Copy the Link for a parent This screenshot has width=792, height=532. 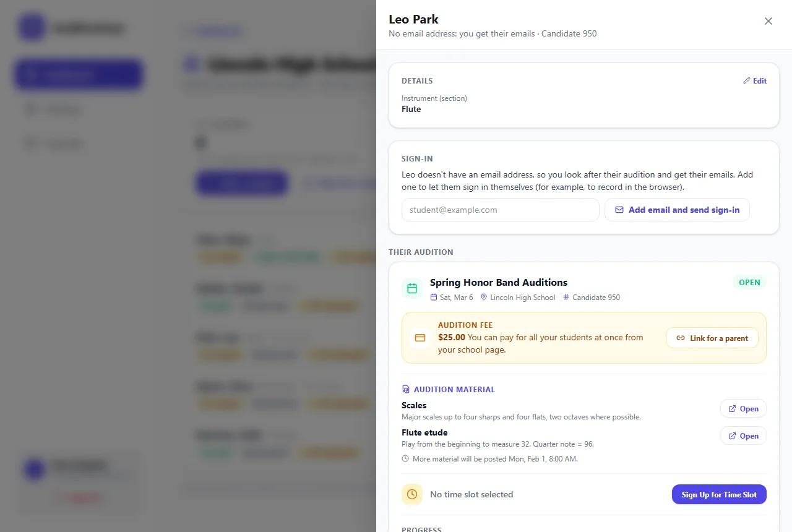712,338
